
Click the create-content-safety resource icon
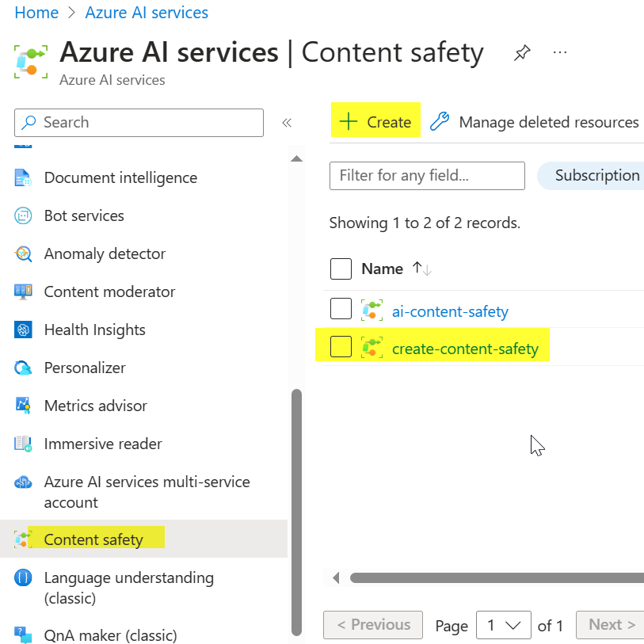372,348
